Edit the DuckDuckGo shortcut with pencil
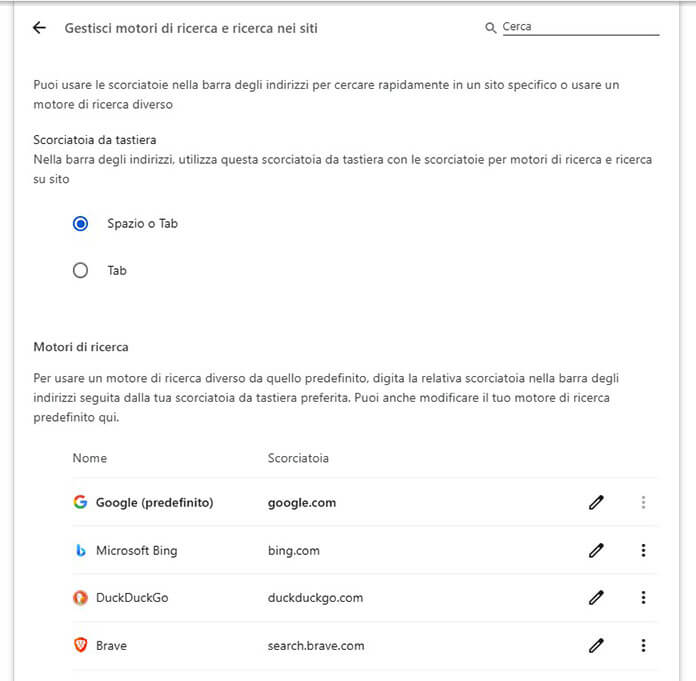 coord(597,598)
